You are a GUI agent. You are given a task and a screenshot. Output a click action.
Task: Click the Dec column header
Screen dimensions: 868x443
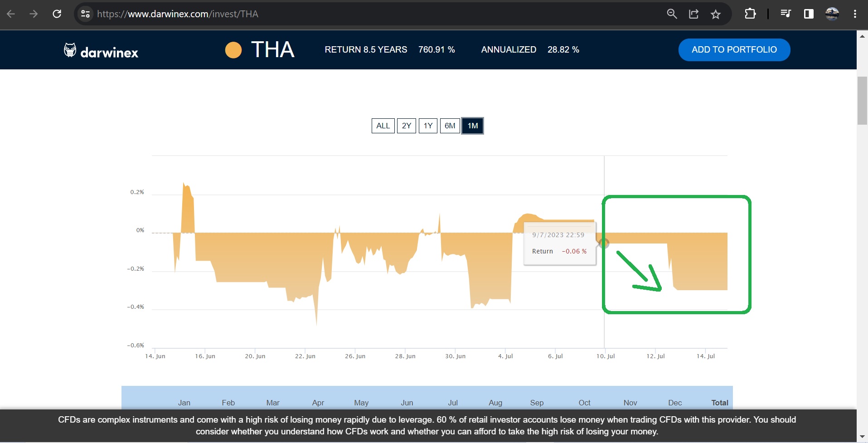(675, 403)
